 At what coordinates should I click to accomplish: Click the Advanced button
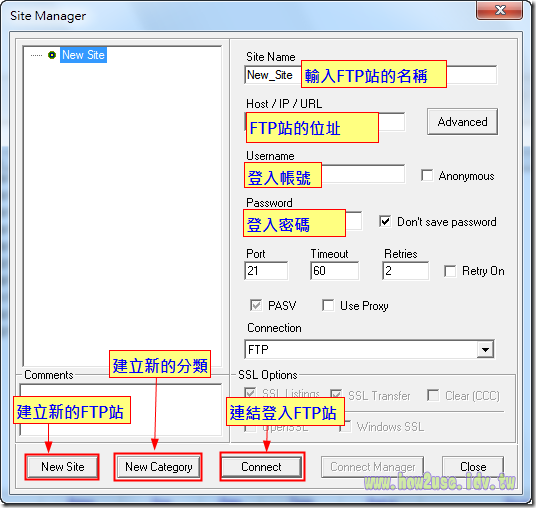click(x=462, y=122)
